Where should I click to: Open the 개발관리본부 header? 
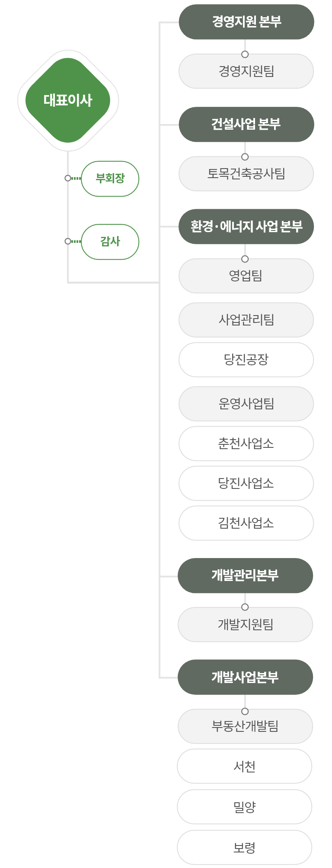[245, 575]
